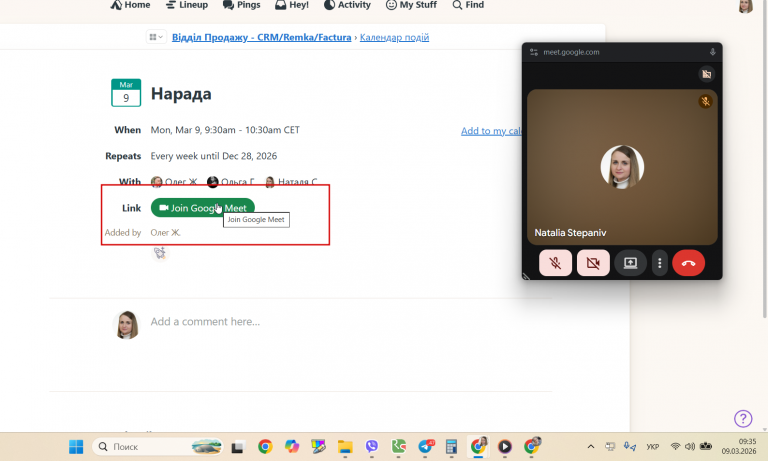Image resolution: width=768 pixels, height=461 pixels.
Task: Click the battery tray icon
Action: (x=706, y=446)
